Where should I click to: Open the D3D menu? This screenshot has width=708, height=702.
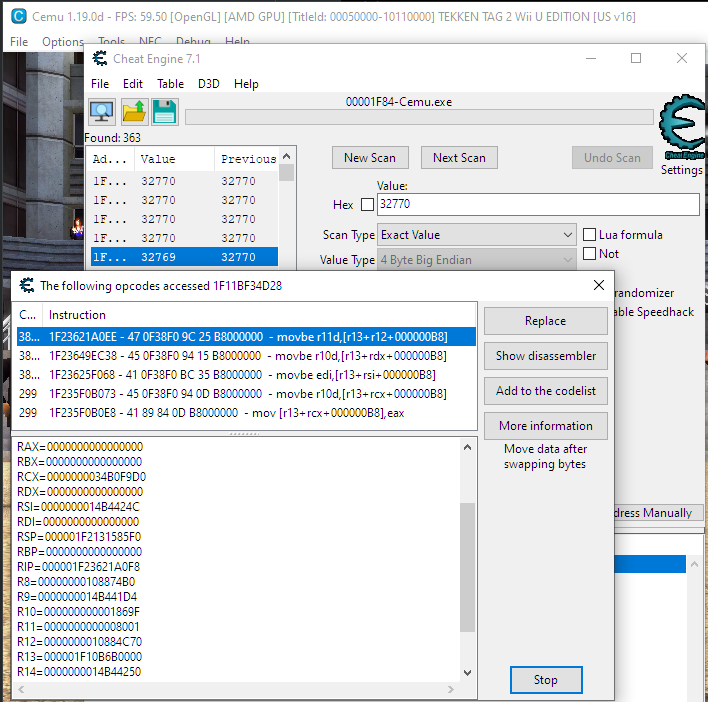point(209,84)
